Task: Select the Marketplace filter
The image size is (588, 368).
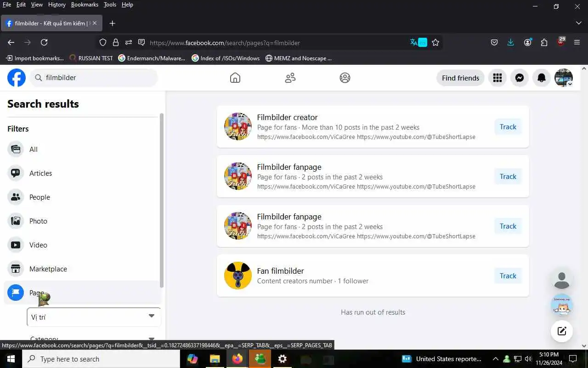Action: tap(83, 269)
